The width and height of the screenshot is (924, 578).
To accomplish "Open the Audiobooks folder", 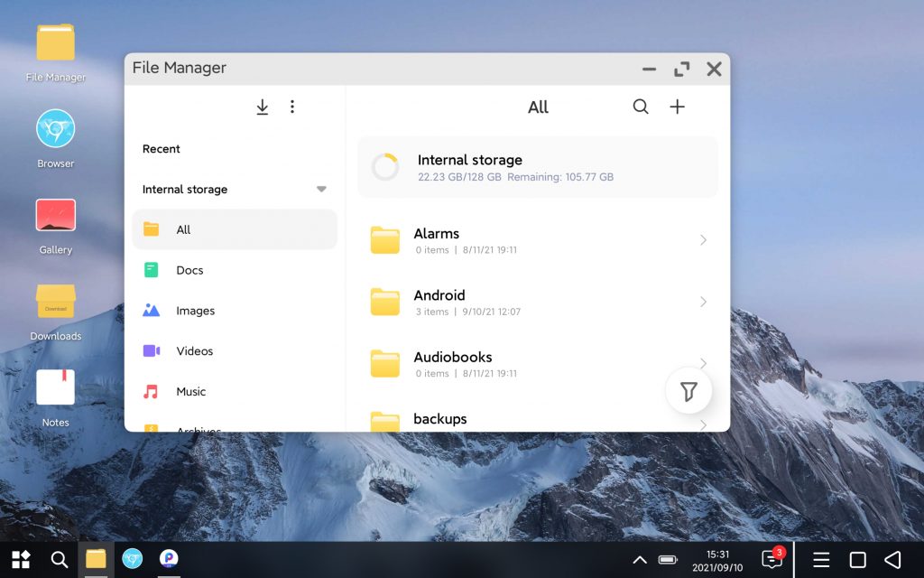I will pyautogui.click(x=452, y=358).
